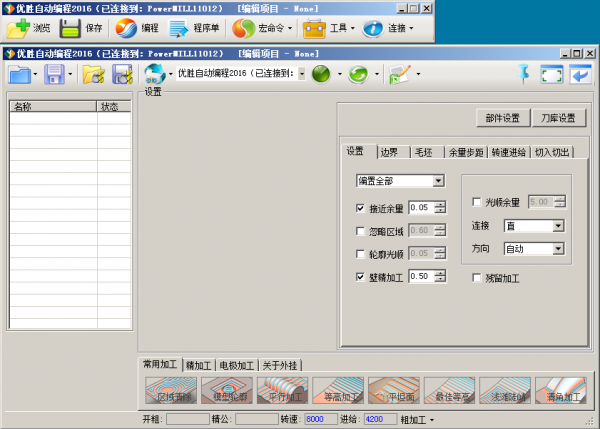600x429 pixels.
Task: Expand the top-window 连接 dropdown arrow
Action: (x=411, y=28)
